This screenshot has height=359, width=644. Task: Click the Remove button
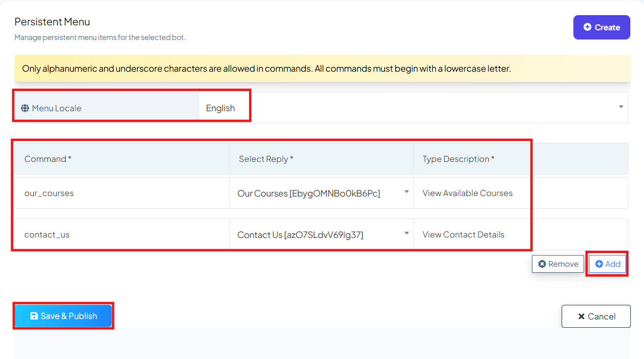tap(558, 264)
